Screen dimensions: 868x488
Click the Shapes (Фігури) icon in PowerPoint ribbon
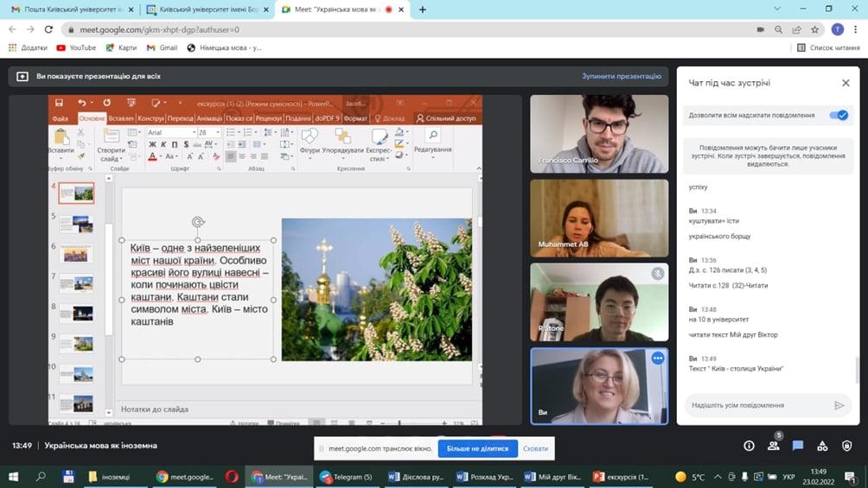click(310, 140)
